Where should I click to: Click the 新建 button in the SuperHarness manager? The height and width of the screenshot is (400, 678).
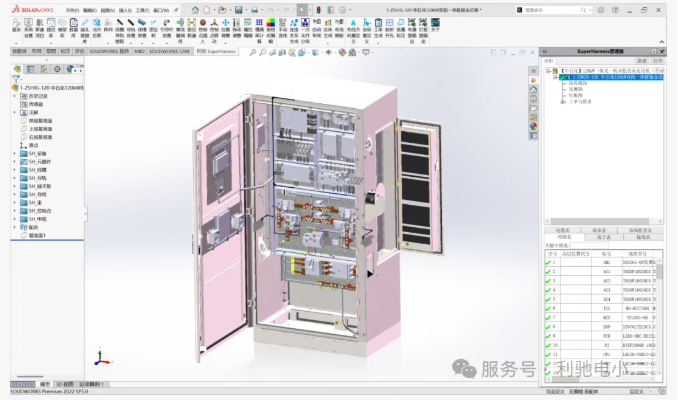click(642, 61)
